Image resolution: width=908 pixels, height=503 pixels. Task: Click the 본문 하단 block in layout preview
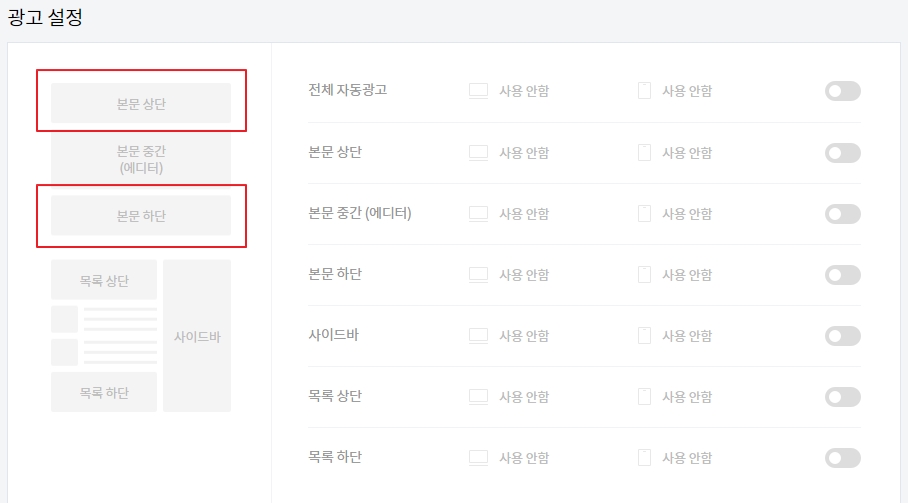(141, 215)
